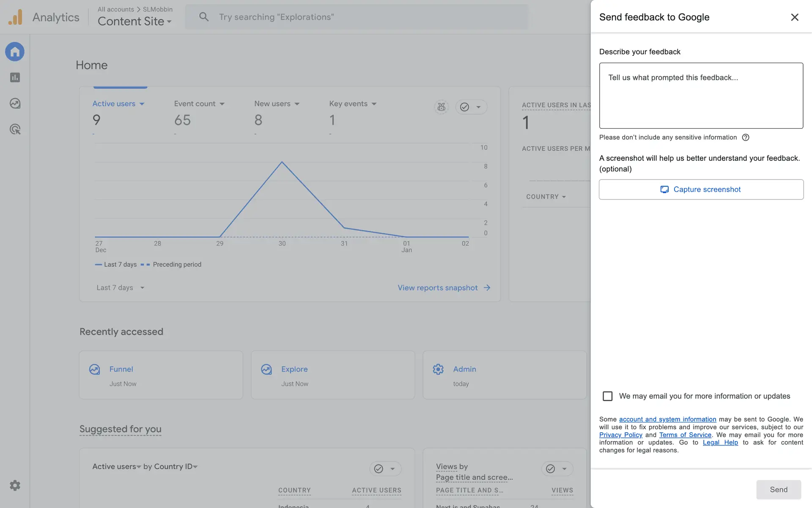Click the Capture screenshot button
The height and width of the screenshot is (508, 812).
(701, 189)
